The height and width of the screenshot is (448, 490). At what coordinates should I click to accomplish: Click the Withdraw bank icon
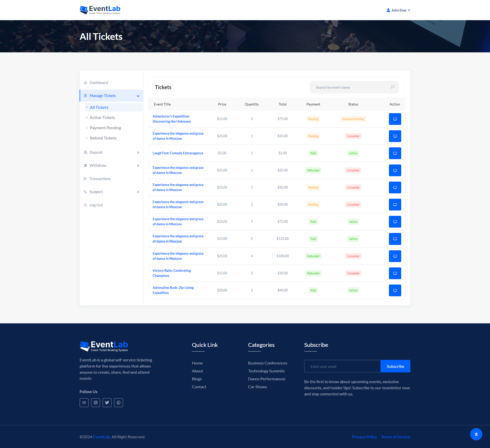[85, 165]
